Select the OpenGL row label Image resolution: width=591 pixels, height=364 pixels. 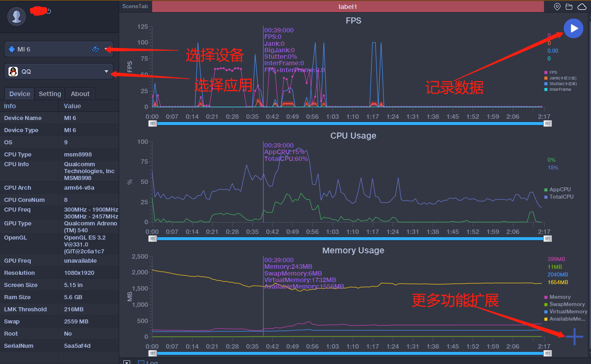click(x=15, y=238)
